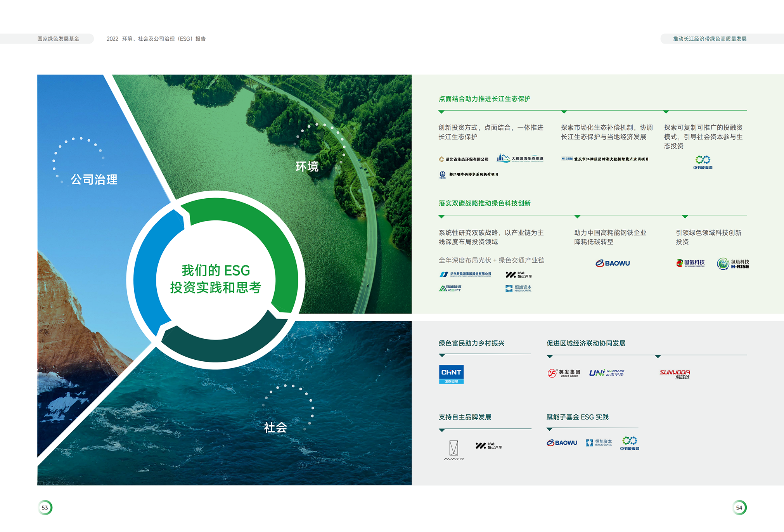
Task: Click the 大理洱海生态廊道 logo
Action: pos(520,158)
